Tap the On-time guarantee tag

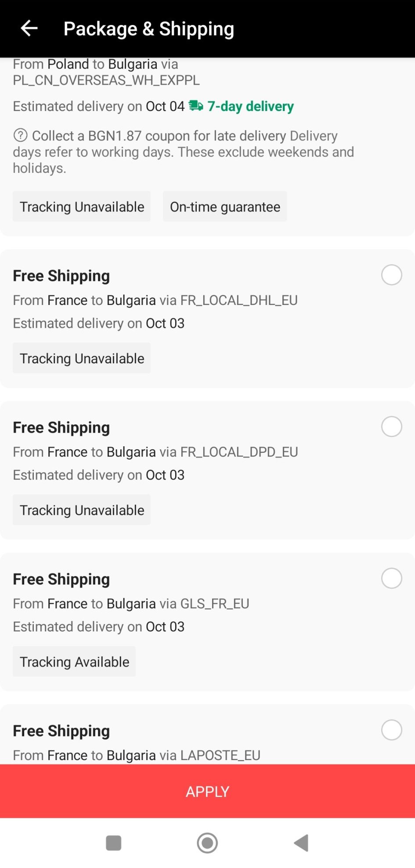tap(225, 207)
